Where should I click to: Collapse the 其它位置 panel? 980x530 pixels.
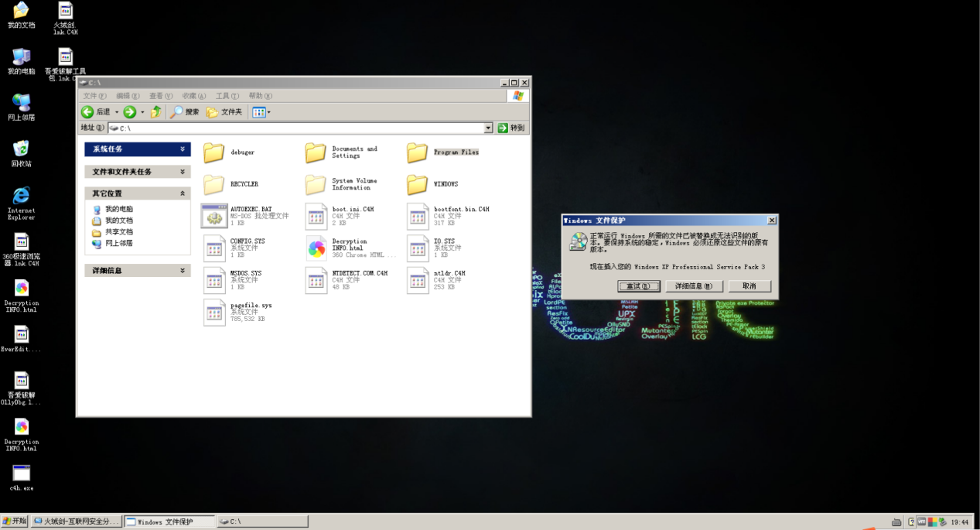(183, 193)
